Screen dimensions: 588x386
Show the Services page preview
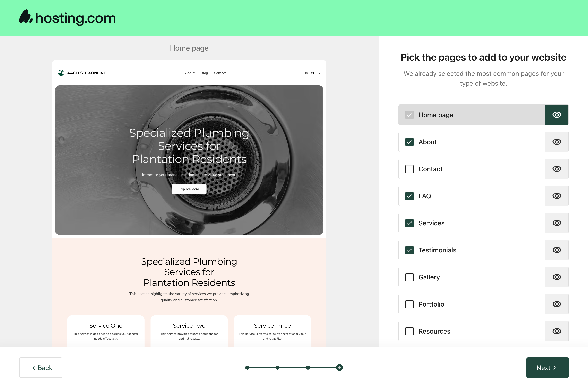[557, 223]
